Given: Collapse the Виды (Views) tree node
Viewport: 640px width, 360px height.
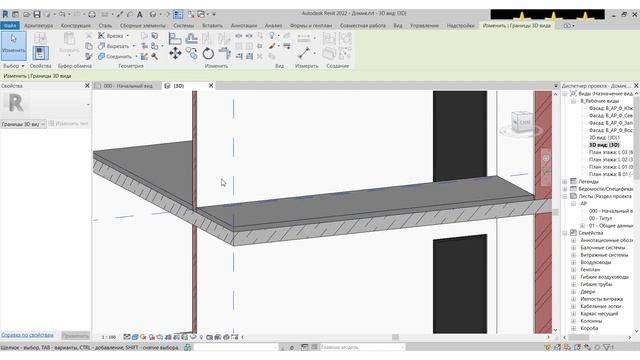Looking at the screenshot, I should (565, 93).
